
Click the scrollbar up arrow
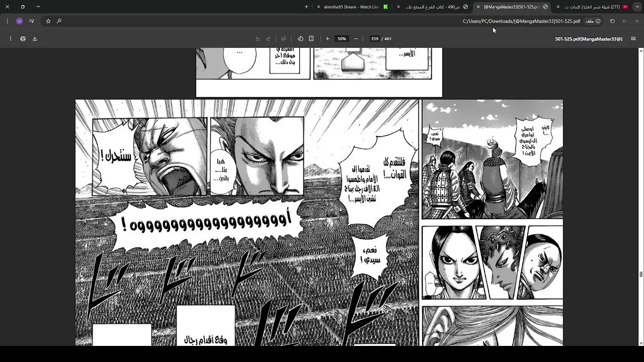tap(641, 51)
